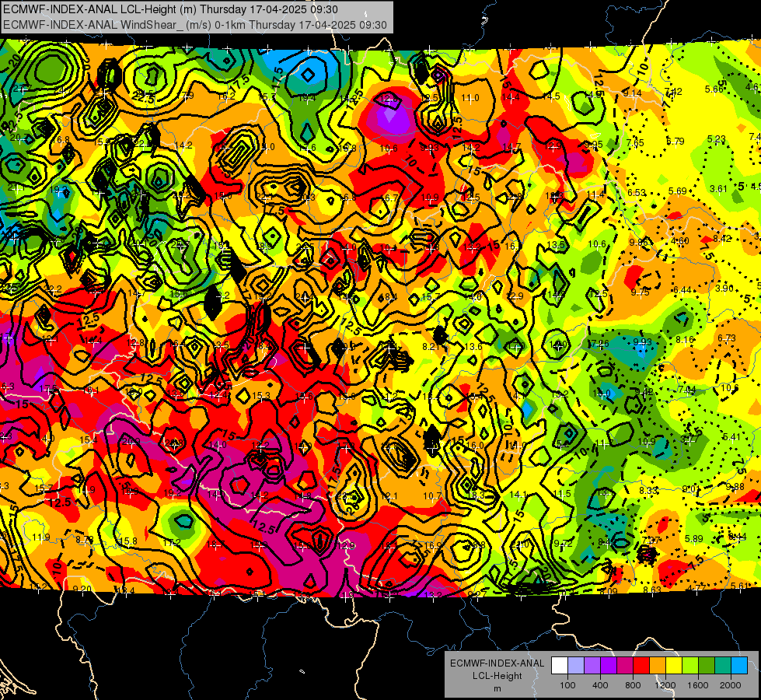Click the legend value 2000
Viewport: 761px width, 700px height.
[731, 685]
